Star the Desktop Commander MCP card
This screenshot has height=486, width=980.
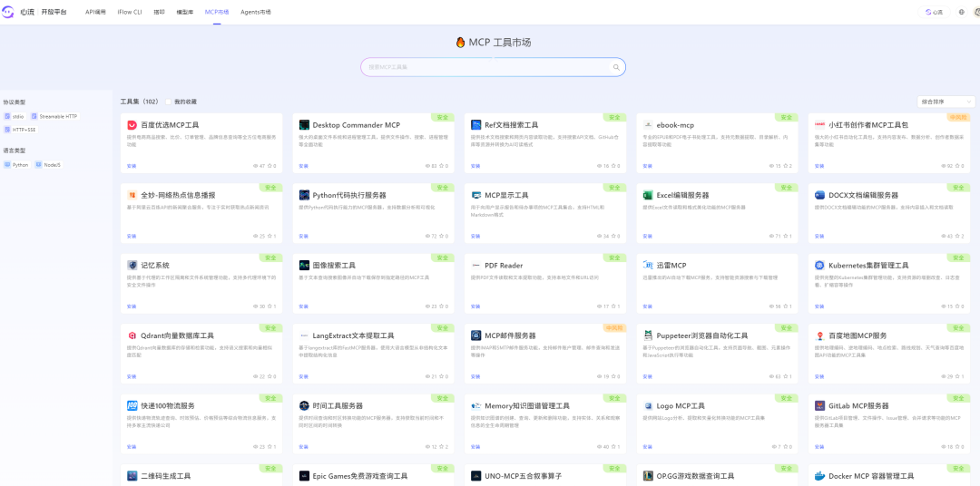(441, 166)
